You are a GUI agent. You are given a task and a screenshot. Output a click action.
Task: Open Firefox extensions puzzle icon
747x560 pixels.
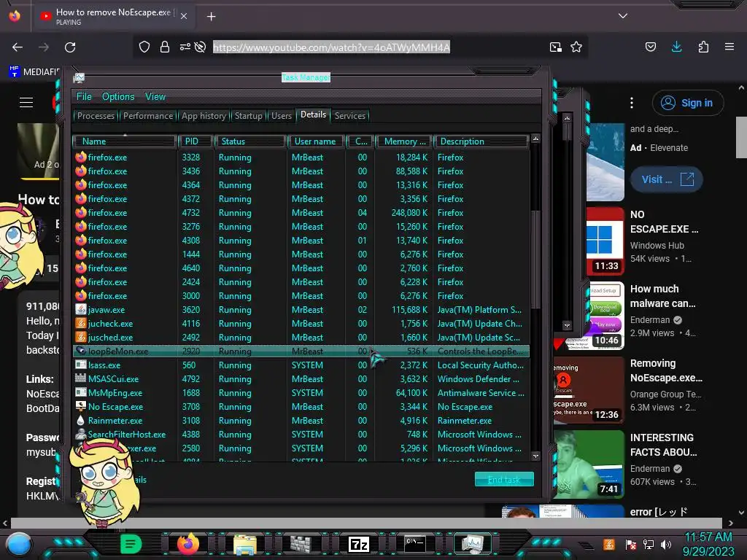703,47
